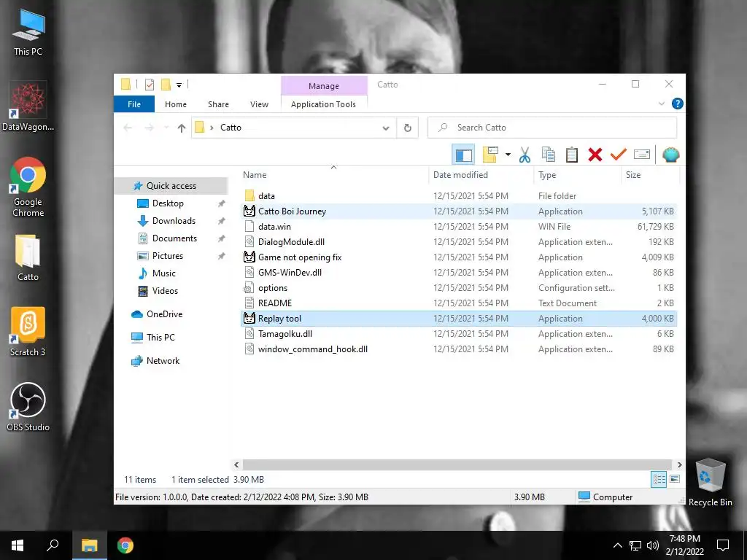Click the Back navigation arrow
This screenshot has width=747, height=560.
[128, 128]
